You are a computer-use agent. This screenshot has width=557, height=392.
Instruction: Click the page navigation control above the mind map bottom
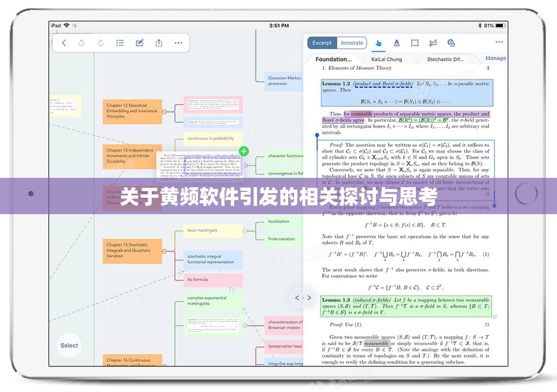pyautogui.click(x=303, y=297)
